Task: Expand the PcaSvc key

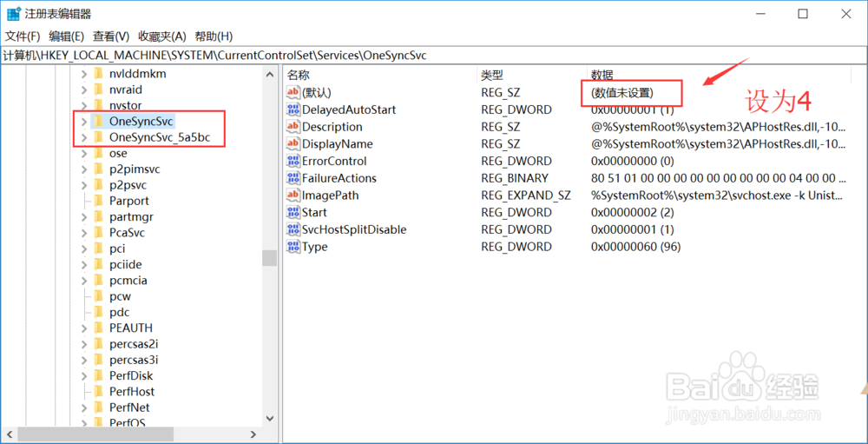Action: [83, 233]
